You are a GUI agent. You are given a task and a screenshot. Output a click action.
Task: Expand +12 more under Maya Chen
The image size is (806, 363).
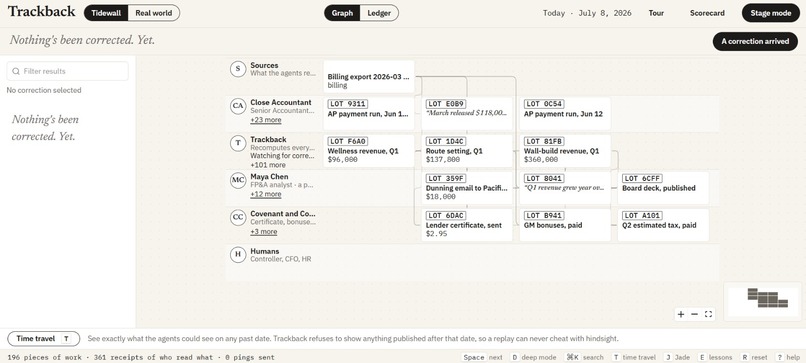[266, 194]
